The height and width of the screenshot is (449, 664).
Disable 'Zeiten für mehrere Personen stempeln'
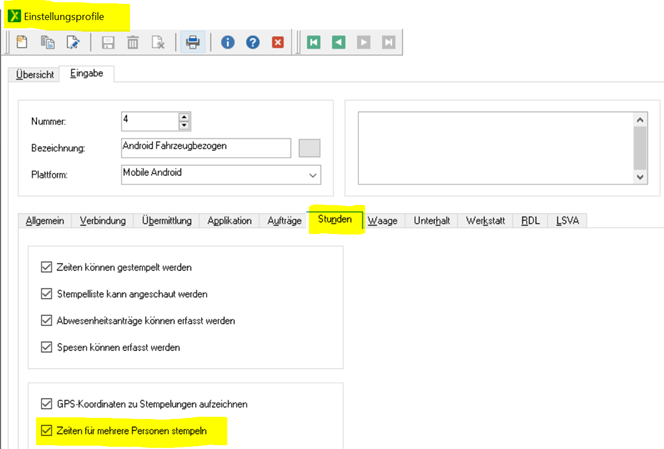click(44, 431)
